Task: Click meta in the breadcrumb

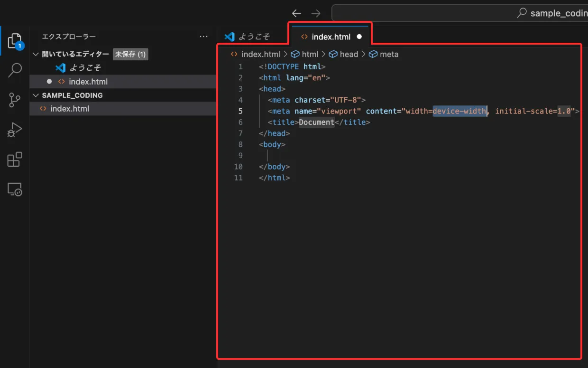Action: [x=389, y=54]
